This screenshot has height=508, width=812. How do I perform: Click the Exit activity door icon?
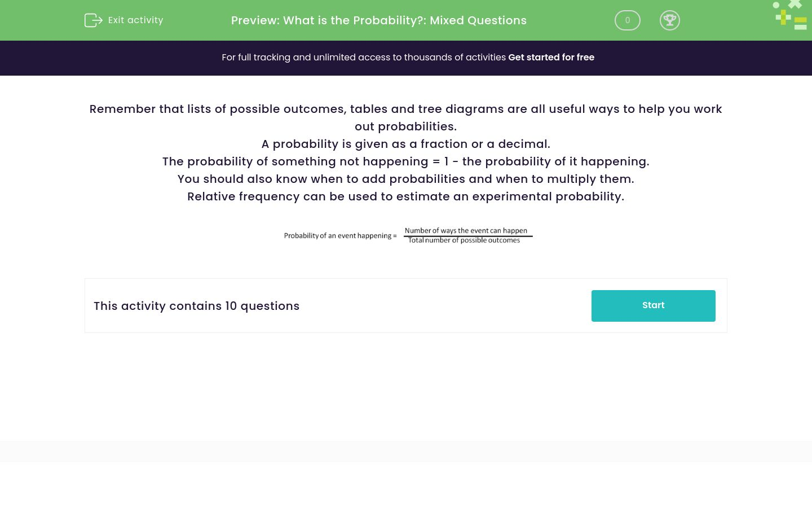coord(93,20)
